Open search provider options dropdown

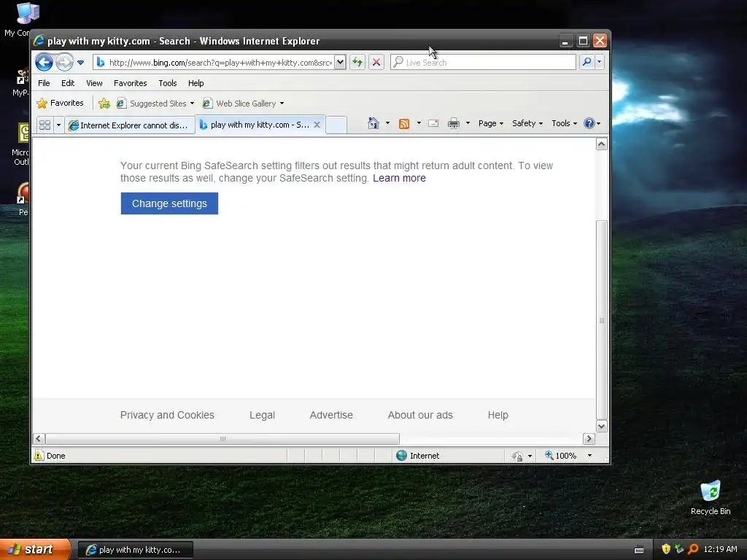pos(600,62)
